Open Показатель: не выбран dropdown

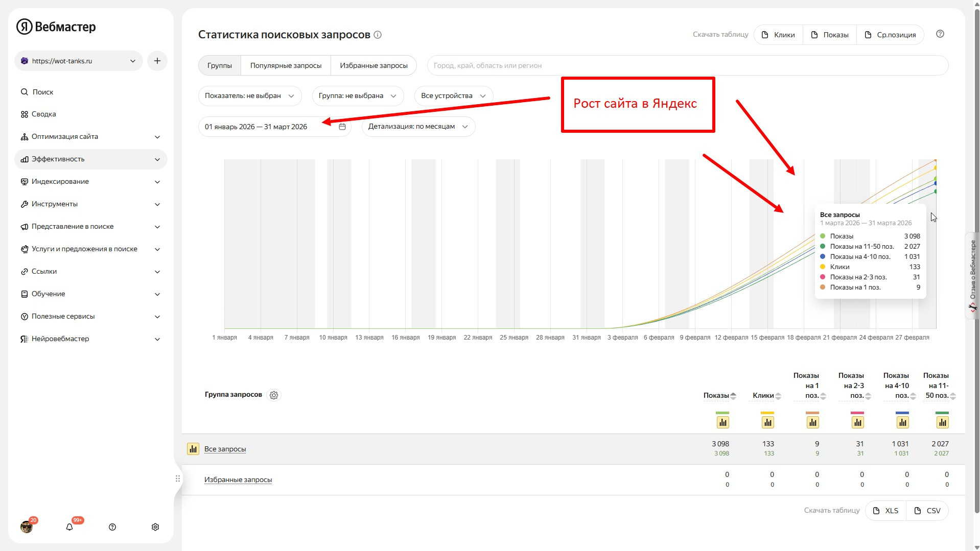point(250,96)
